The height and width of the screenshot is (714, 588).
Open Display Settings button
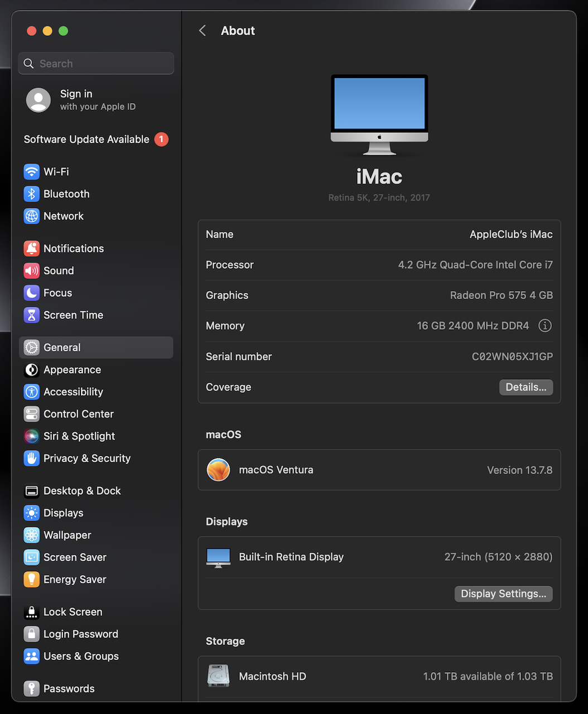pyautogui.click(x=503, y=594)
